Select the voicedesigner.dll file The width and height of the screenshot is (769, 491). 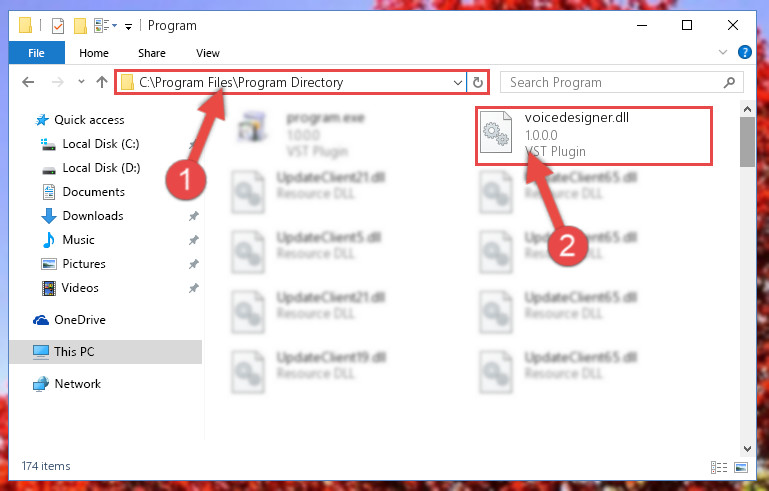tap(593, 135)
